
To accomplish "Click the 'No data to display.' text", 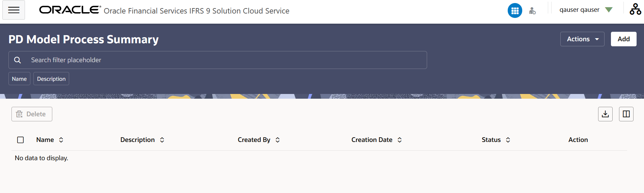I will point(41,158).
